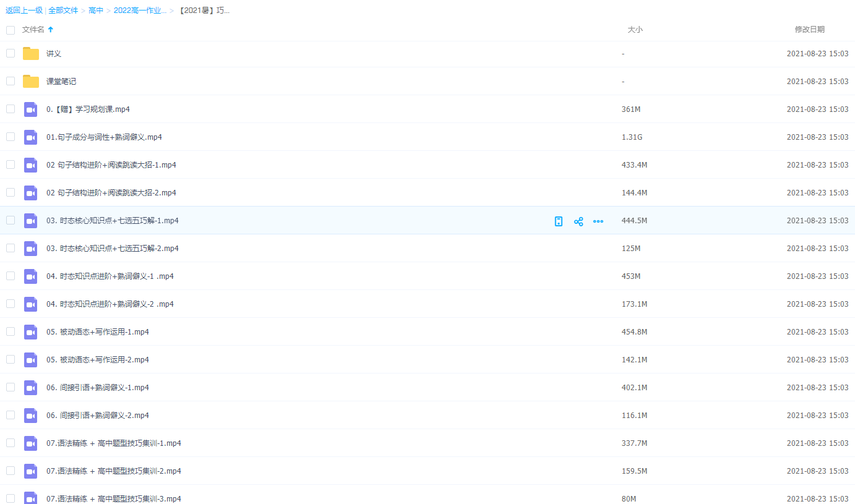Sort the list by 修改日期 column
The width and height of the screenshot is (855, 504).
(809, 30)
